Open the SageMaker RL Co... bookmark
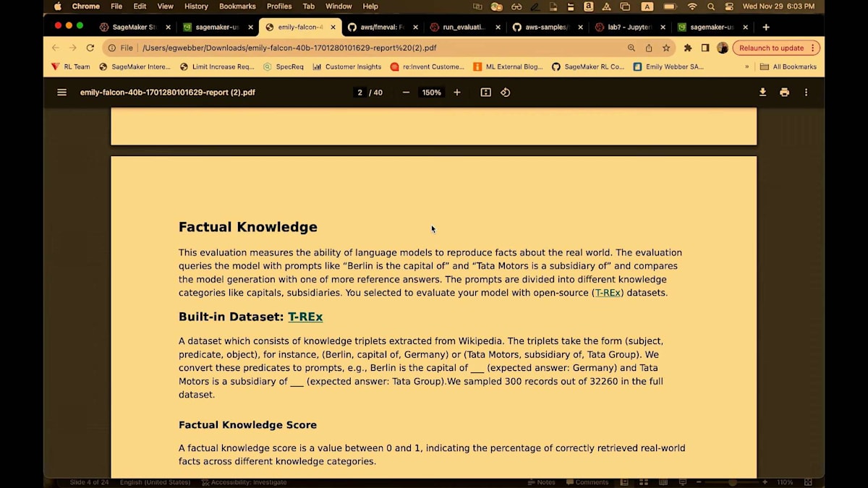 click(x=588, y=67)
